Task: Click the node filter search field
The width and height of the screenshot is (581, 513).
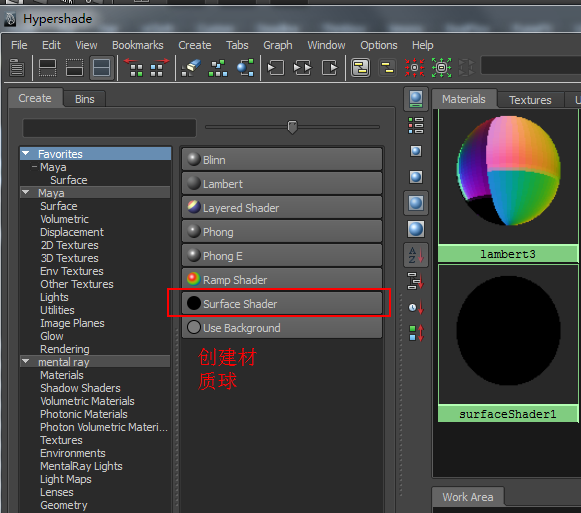Action: [x=109, y=128]
